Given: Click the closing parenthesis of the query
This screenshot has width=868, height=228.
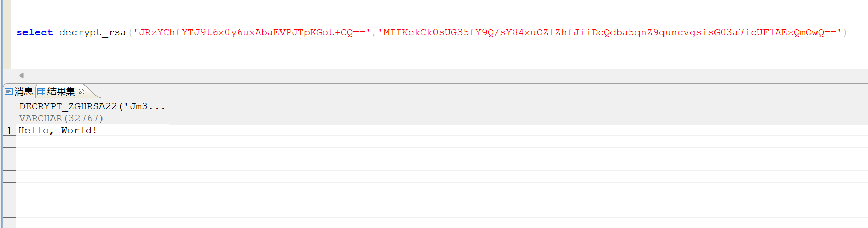Looking at the screenshot, I should click(x=845, y=32).
